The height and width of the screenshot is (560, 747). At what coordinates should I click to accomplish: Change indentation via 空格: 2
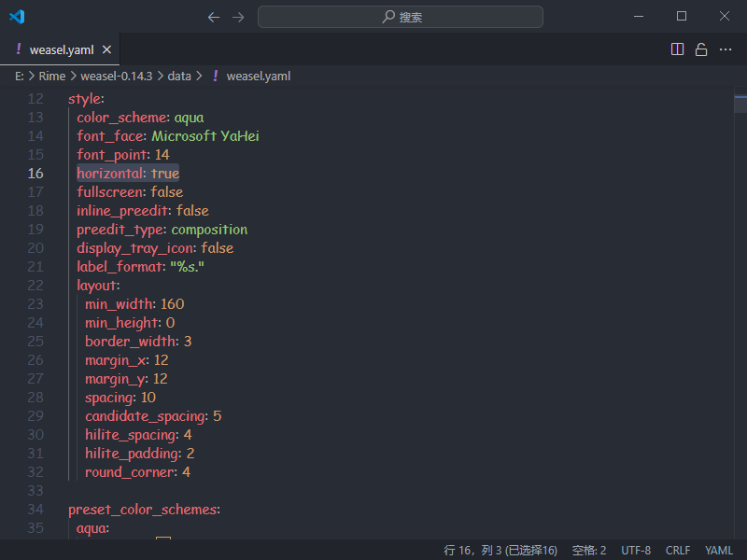[x=588, y=550]
